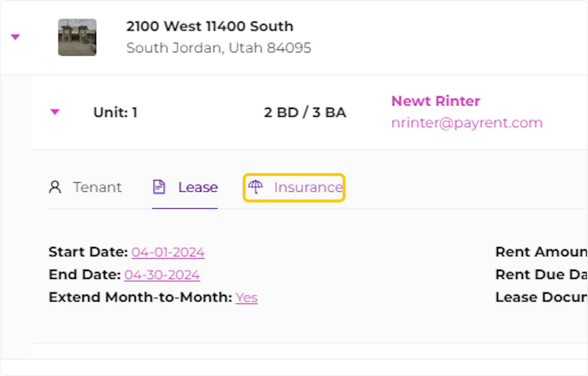Select the Lease tab label
Viewport: 588px width, 376px height.
(198, 187)
